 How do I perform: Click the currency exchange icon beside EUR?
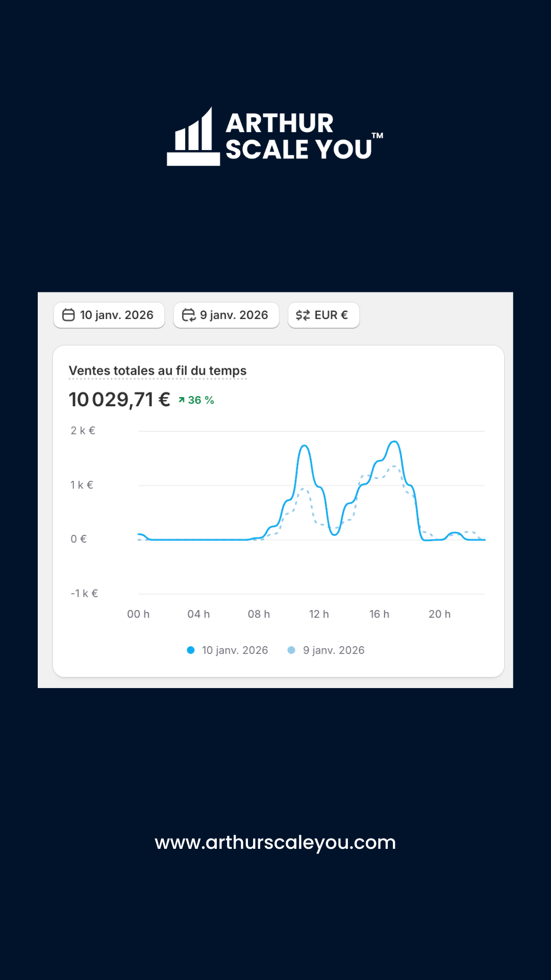[x=303, y=315]
